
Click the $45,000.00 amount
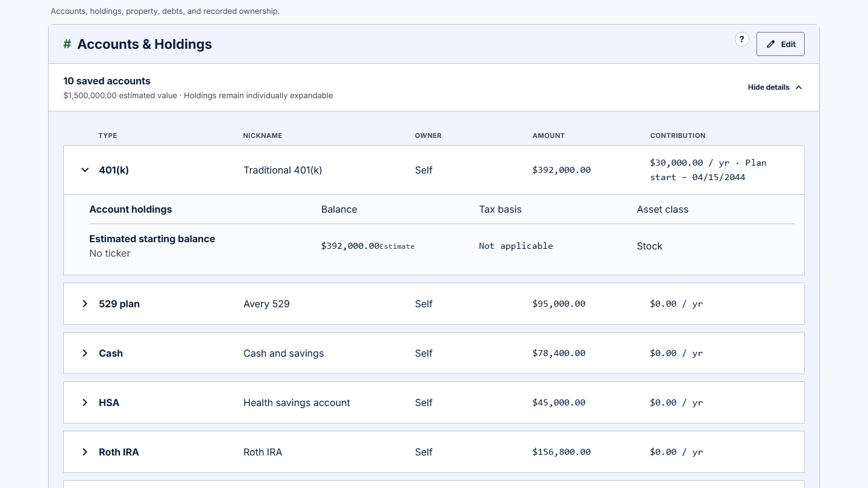[559, 402]
